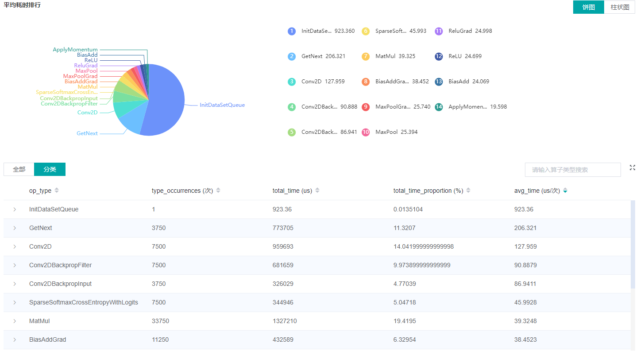Sort table by total_time sort icon
This screenshot has width=644, height=355.
coord(317,191)
